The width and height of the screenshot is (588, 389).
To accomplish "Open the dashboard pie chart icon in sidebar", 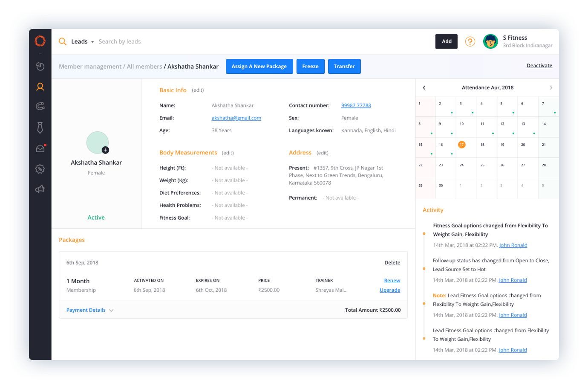I will coord(40,66).
